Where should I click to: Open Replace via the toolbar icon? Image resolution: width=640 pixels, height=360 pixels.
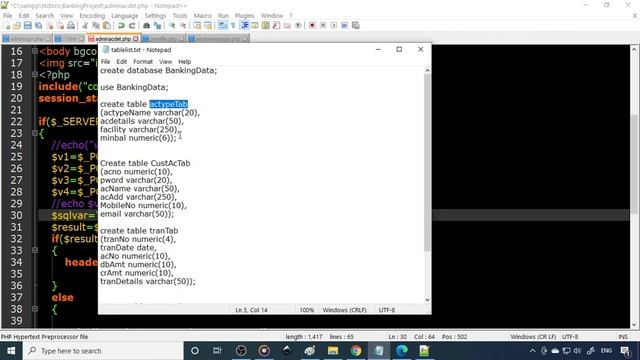tap(157, 25)
